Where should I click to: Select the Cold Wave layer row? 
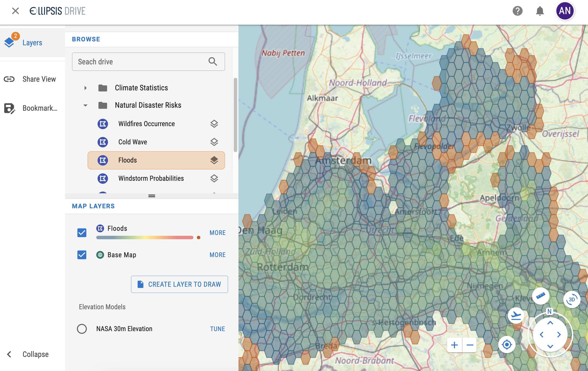156,142
